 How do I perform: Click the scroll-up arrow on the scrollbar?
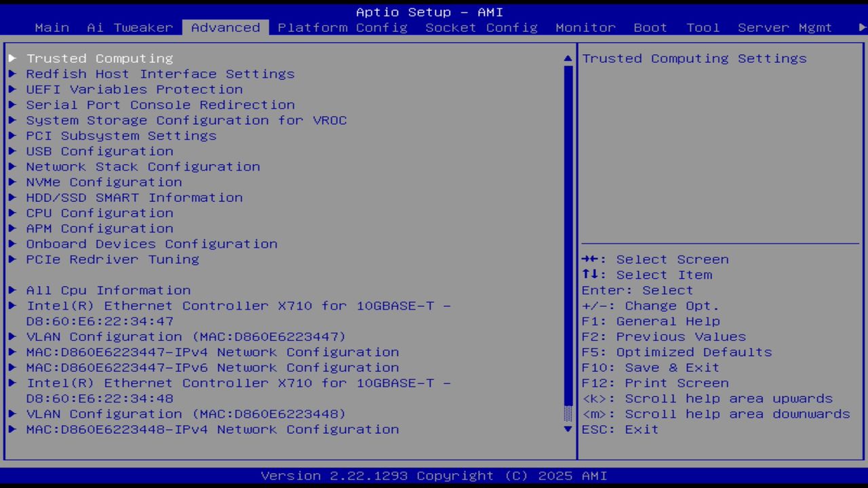[567, 58]
